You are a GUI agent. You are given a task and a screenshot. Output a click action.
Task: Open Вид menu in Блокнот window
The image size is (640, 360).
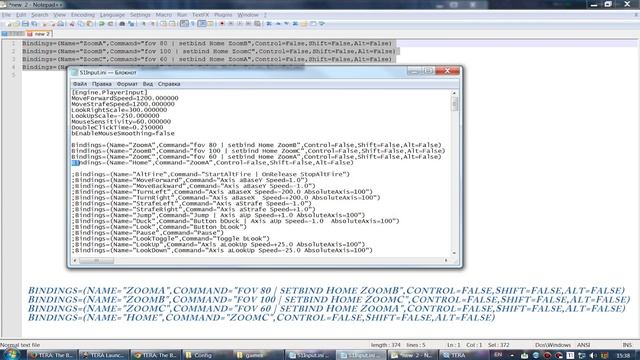(x=148, y=84)
